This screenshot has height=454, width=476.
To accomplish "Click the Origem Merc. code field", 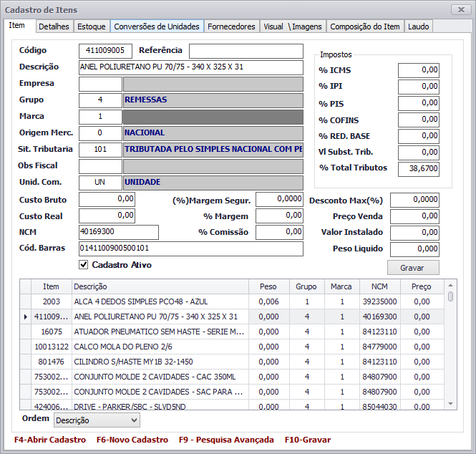I will point(100,133).
